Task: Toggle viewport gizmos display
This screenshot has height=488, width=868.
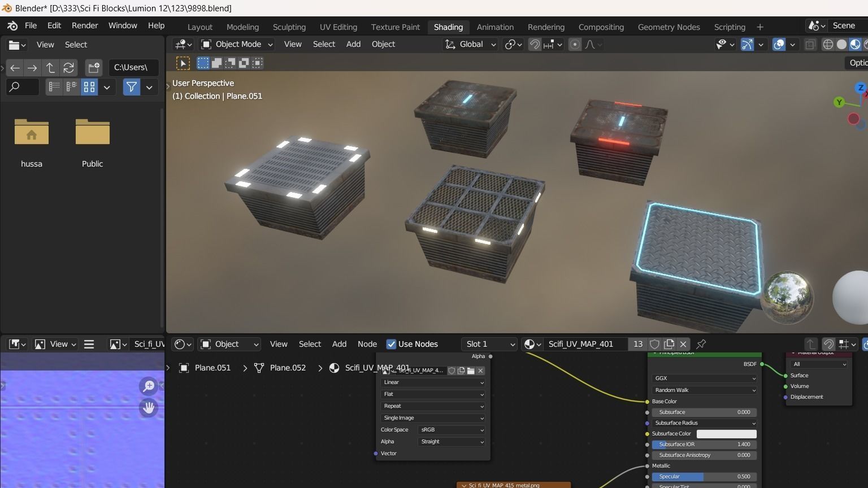Action: [747, 45]
